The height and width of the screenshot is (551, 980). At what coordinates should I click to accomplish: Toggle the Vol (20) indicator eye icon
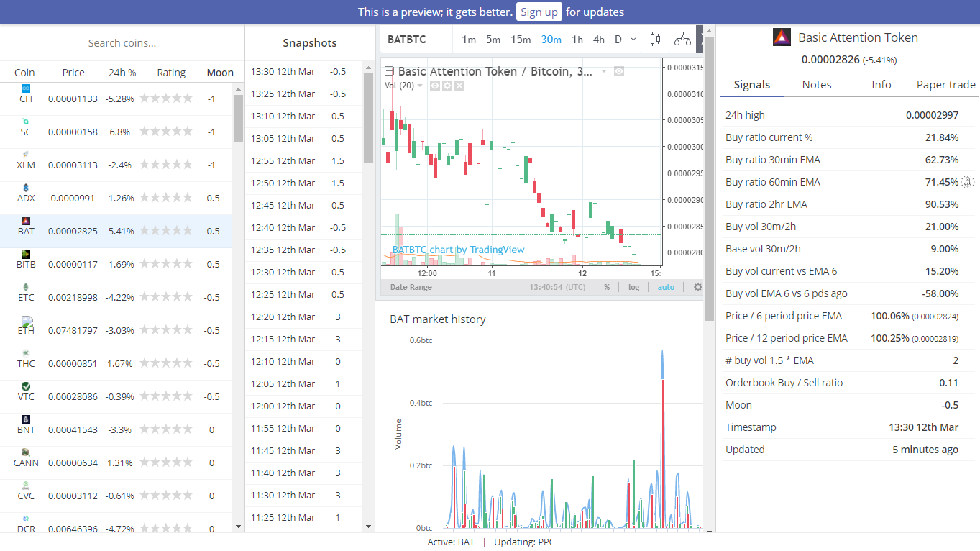point(435,86)
